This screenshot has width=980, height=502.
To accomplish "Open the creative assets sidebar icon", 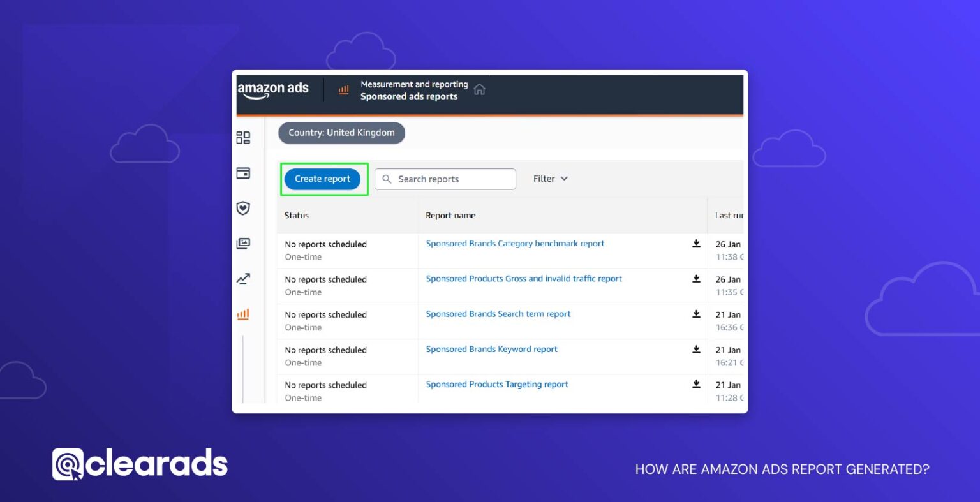I will click(243, 244).
